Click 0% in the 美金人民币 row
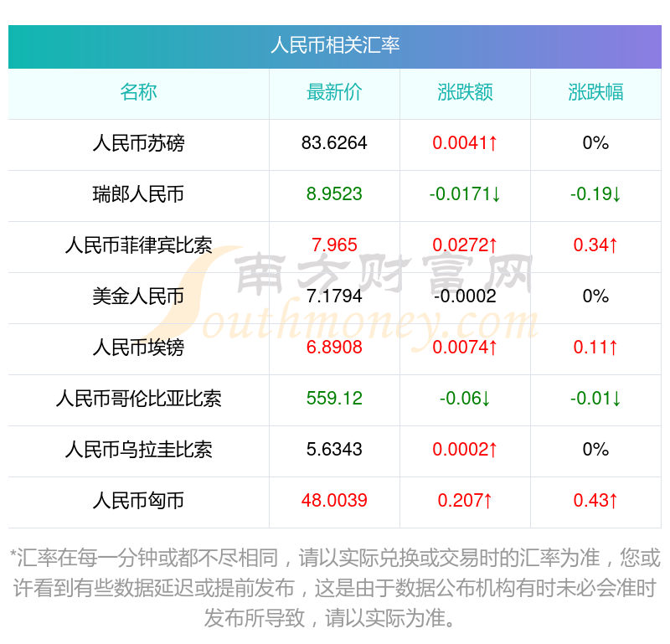 tap(595, 296)
